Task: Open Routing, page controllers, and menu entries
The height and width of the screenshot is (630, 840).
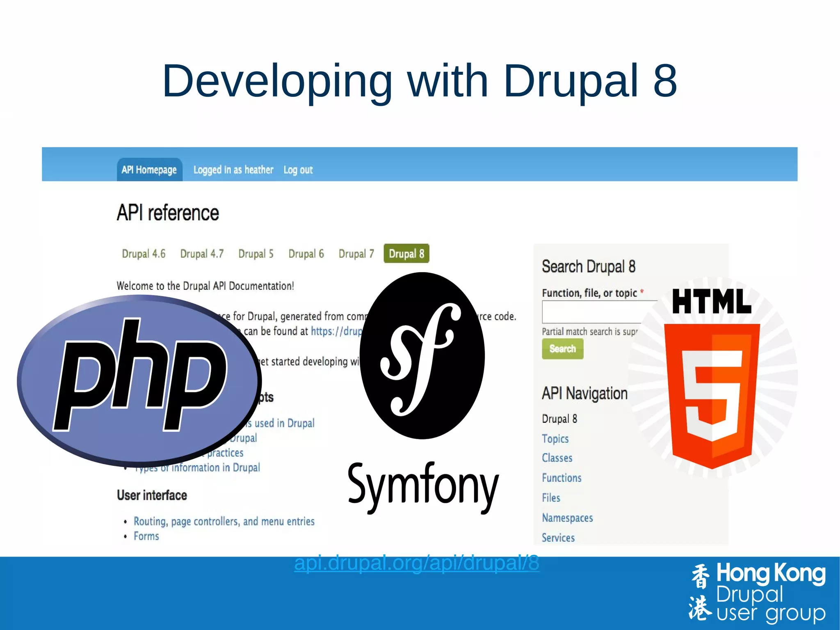Action: click(x=224, y=521)
